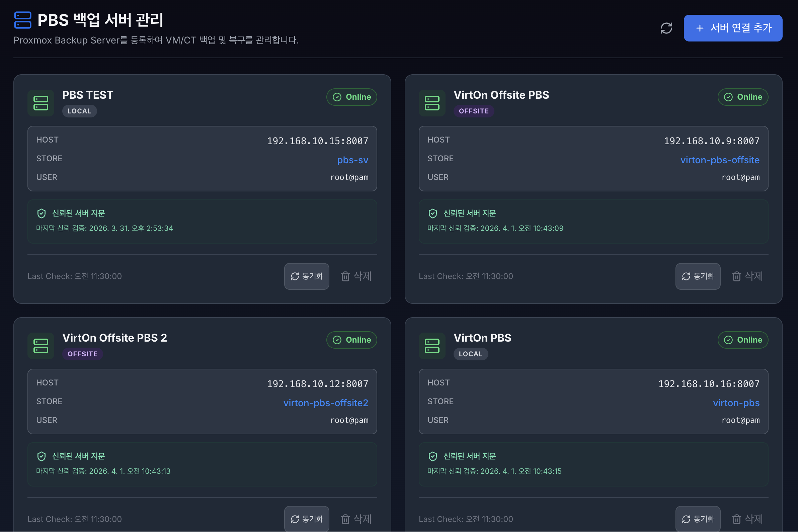Screen dimensions: 798x532
Task: Sync the PBS TEST server
Action: 307,276
